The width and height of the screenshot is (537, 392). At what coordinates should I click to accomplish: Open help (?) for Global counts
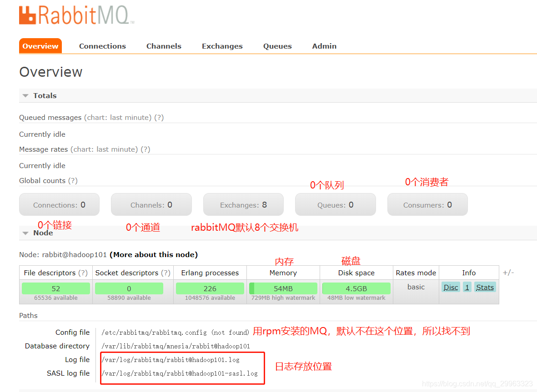tap(73, 181)
